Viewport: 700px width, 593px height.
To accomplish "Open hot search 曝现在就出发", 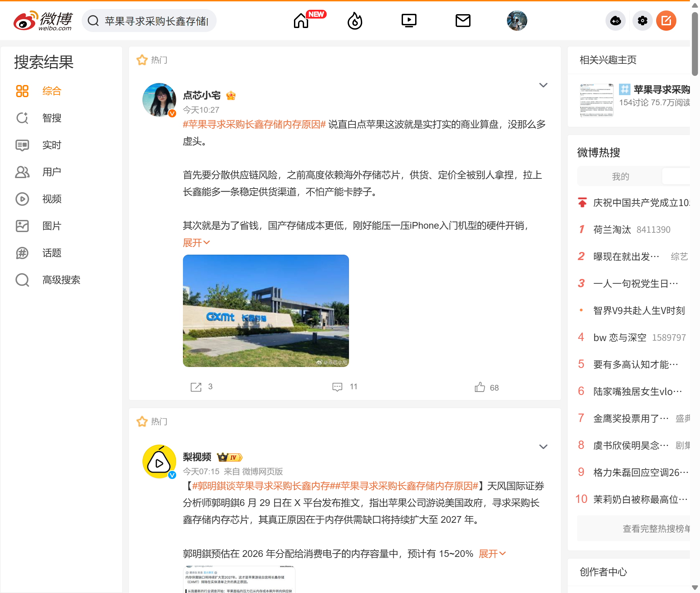I will [x=626, y=257].
